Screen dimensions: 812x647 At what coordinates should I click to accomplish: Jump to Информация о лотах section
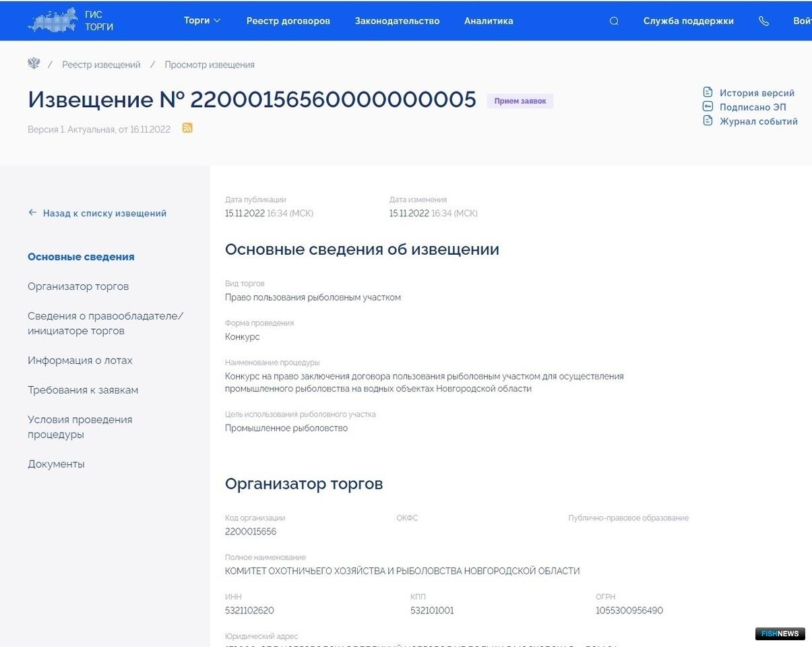click(80, 361)
